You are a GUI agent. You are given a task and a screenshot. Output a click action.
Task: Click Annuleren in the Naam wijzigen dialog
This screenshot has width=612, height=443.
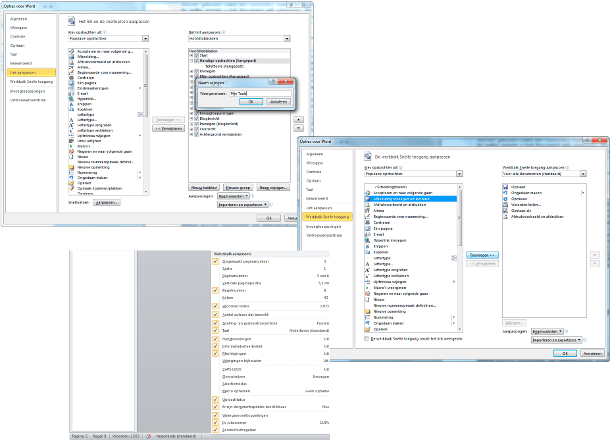pyautogui.click(x=279, y=101)
